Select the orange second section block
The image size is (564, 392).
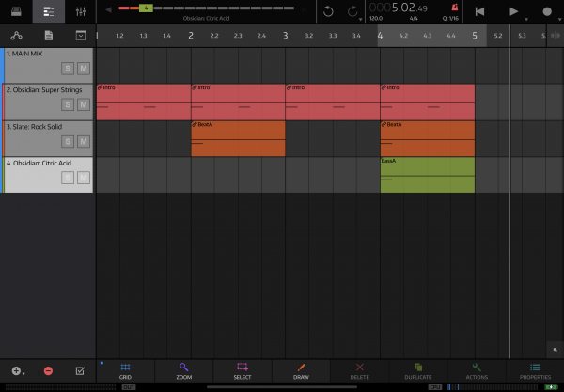(x=134, y=8)
